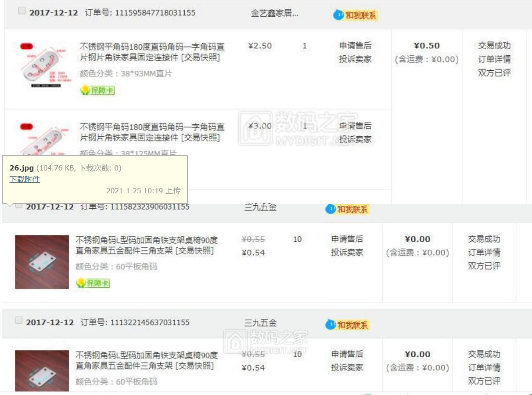The height and width of the screenshot is (395, 532).
Task: Click 投诉卖家 for 38*93MM直片 item
Action: pos(355,59)
